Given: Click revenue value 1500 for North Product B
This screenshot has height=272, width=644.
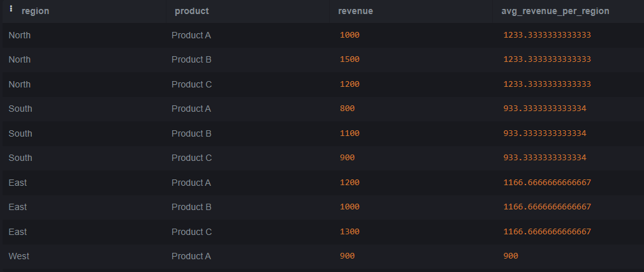Looking at the screenshot, I should [x=349, y=59].
